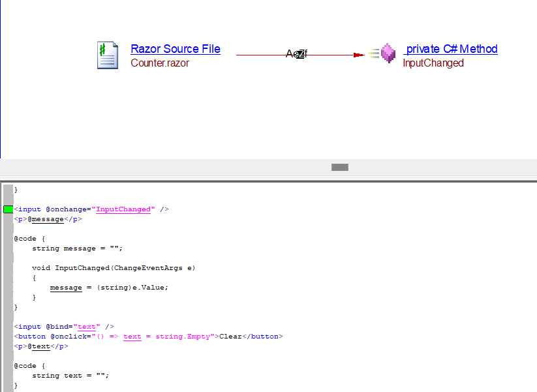Click the gray splitter handle between panes

click(x=339, y=167)
